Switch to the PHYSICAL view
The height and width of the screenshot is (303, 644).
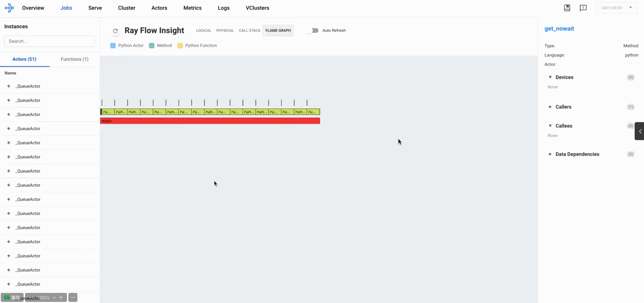(x=225, y=31)
